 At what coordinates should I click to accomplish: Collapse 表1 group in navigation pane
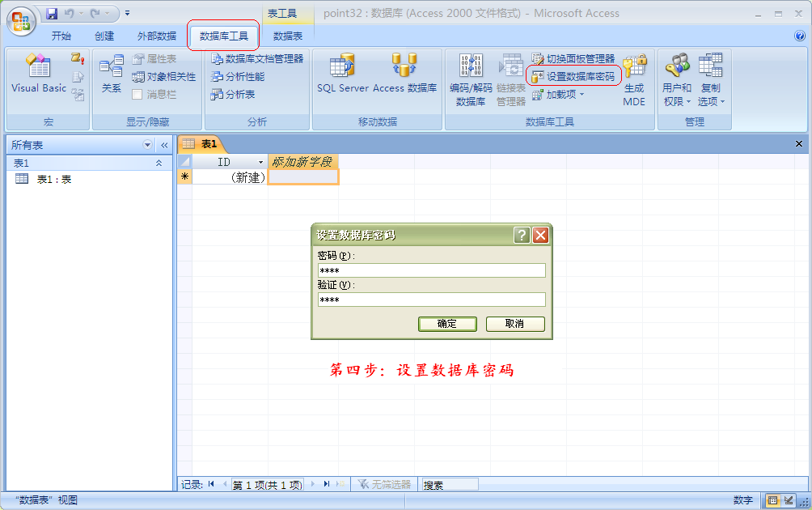(159, 164)
